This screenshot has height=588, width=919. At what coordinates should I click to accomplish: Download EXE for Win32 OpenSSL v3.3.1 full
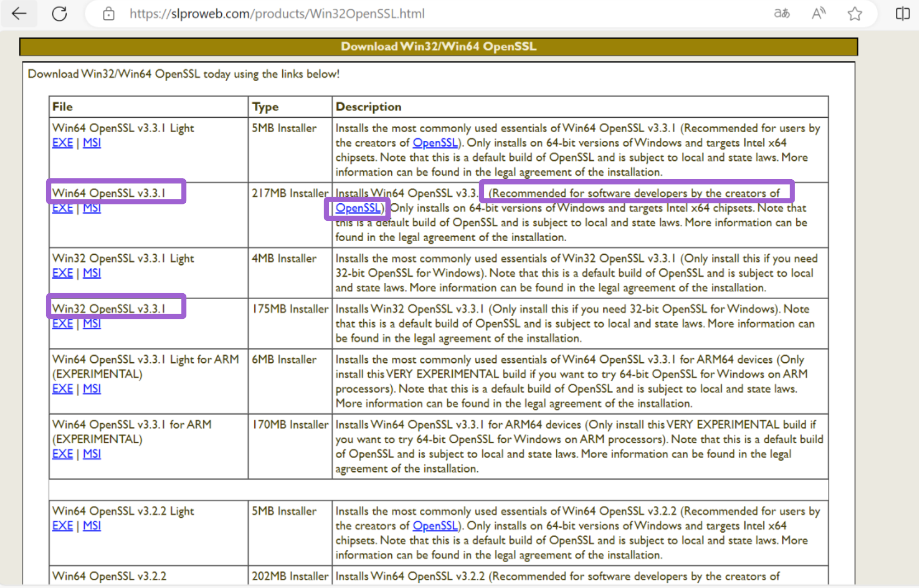click(62, 323)
